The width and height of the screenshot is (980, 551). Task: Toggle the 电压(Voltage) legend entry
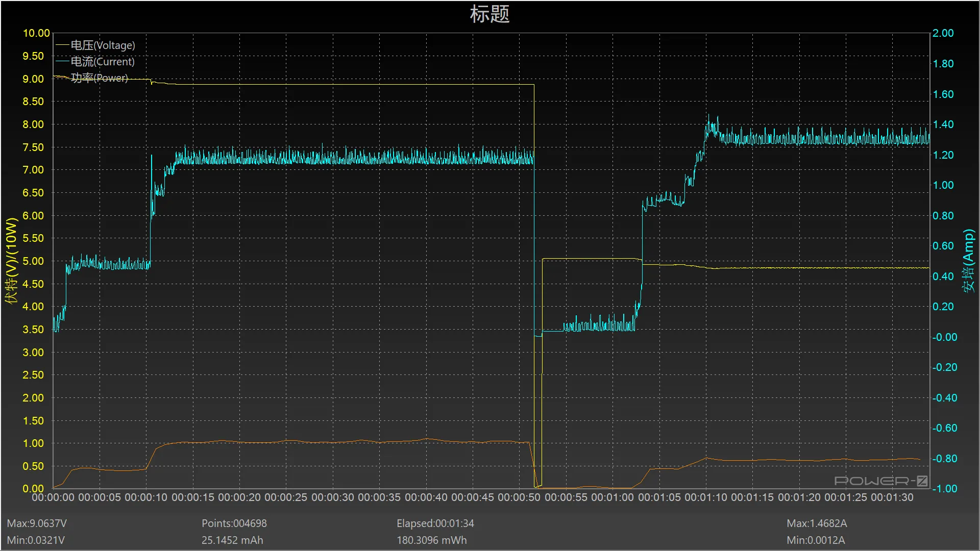pyautogui.click(x=103, y=45)
